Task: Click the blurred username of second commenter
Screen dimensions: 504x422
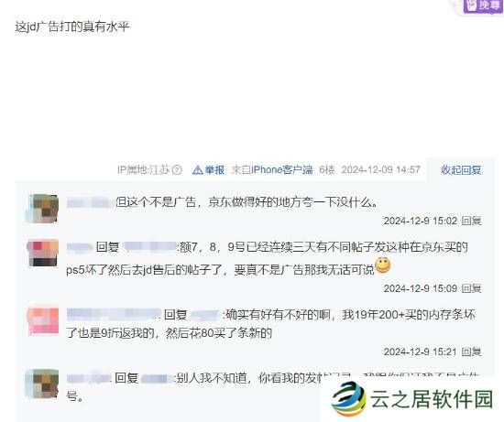Action: (x=80, y=247)
